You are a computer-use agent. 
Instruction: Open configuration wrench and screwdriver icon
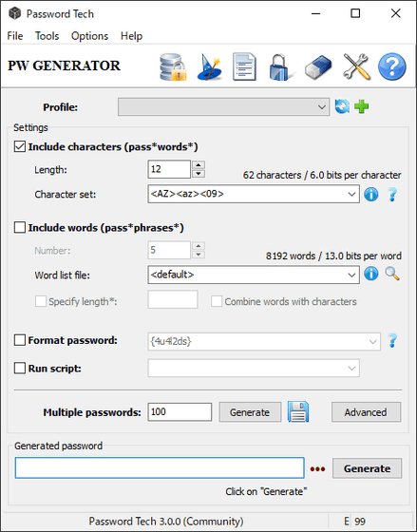(x=356, y=66)
